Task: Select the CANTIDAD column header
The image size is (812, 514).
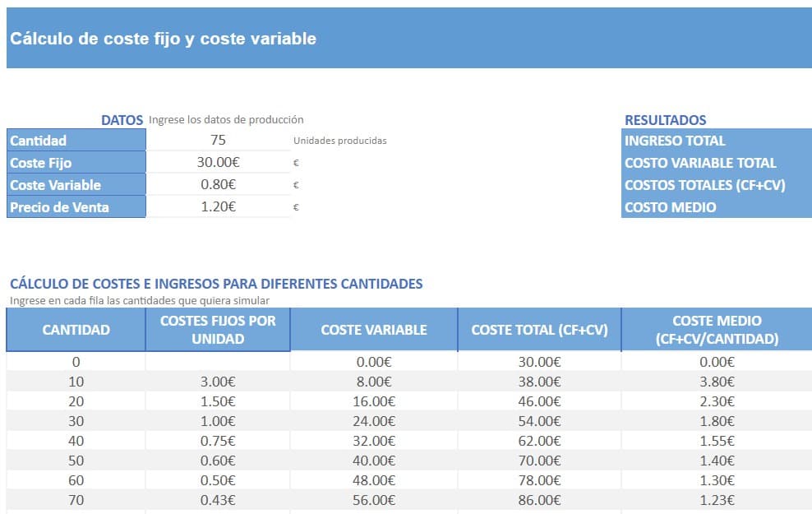Action: point(76,330)
